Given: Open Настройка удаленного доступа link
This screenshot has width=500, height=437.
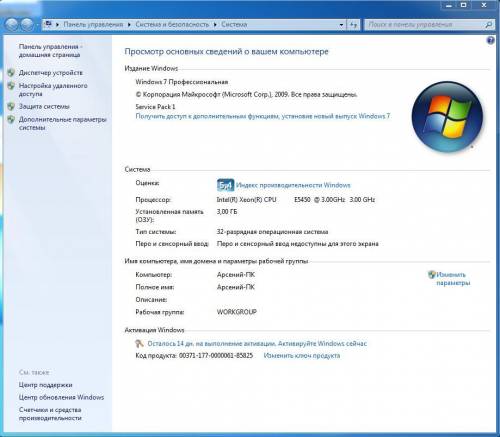Looking at the screenshot, I should (x=53, y=90).
